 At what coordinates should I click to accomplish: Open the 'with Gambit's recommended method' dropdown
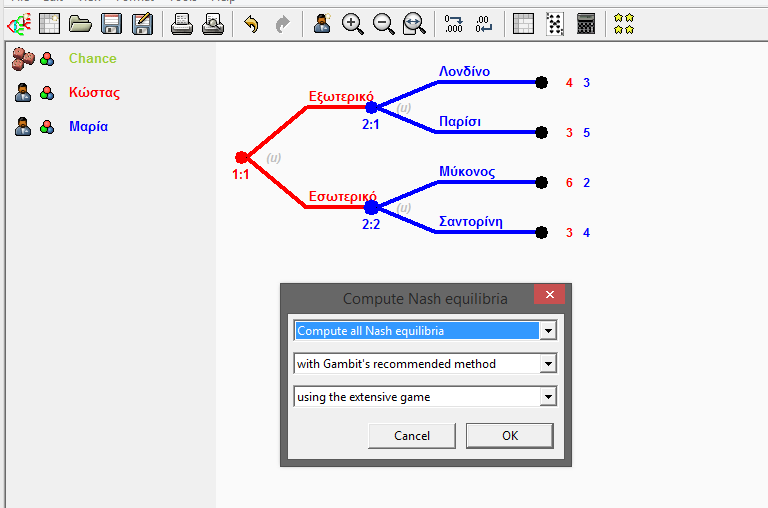point(548,363)
